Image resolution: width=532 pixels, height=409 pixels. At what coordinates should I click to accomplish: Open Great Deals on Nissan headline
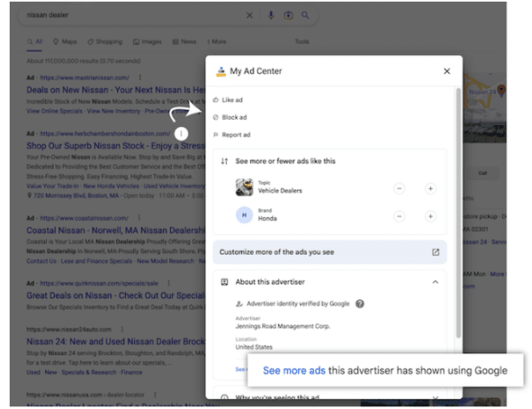tap(115, 295)
